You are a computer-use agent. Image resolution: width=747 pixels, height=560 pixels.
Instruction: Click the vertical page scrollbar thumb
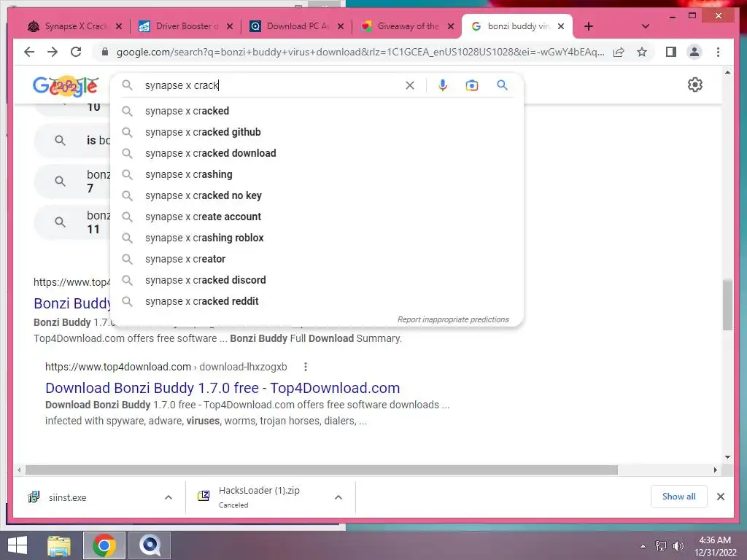coord(727,304)
